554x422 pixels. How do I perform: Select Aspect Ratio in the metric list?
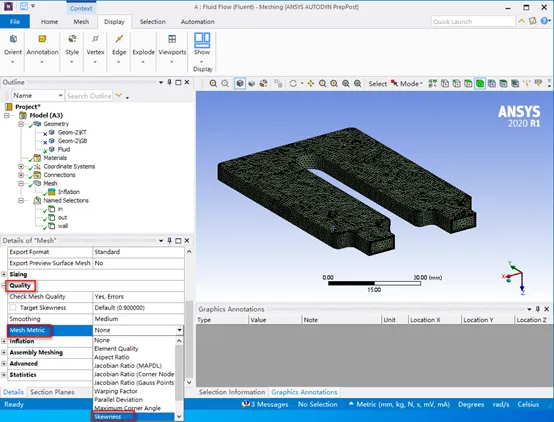tap(134, 357)
